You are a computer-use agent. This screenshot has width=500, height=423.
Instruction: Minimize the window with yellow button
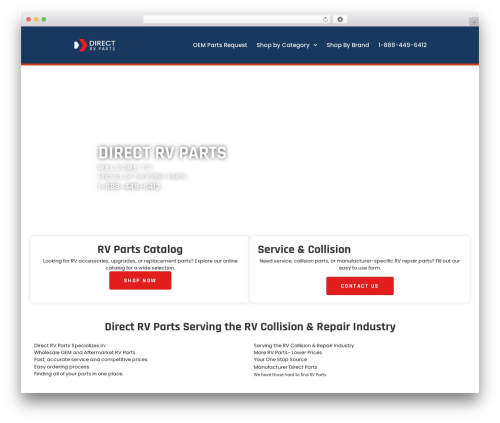coord(36,19)
